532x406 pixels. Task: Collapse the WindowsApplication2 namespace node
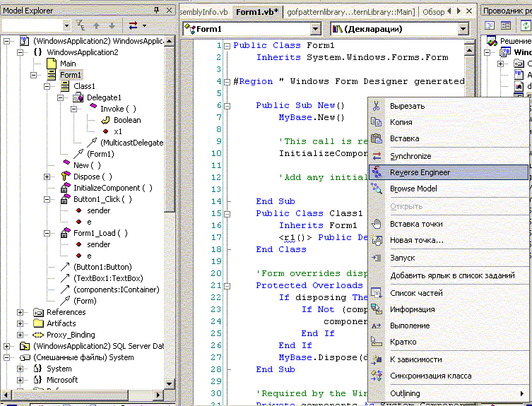[20, 52]
